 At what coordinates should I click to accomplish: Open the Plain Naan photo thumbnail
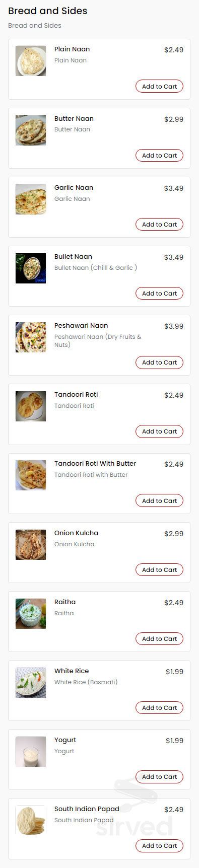tap(31, 61)
